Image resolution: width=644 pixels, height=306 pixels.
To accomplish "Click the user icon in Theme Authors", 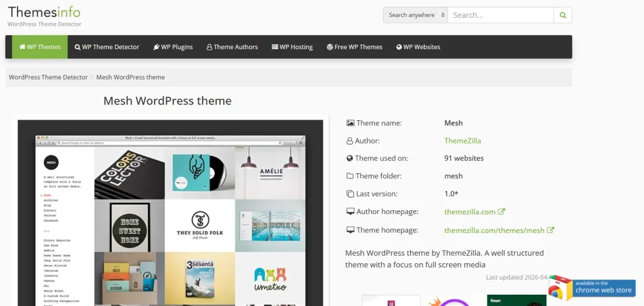I will click(209, 47).
